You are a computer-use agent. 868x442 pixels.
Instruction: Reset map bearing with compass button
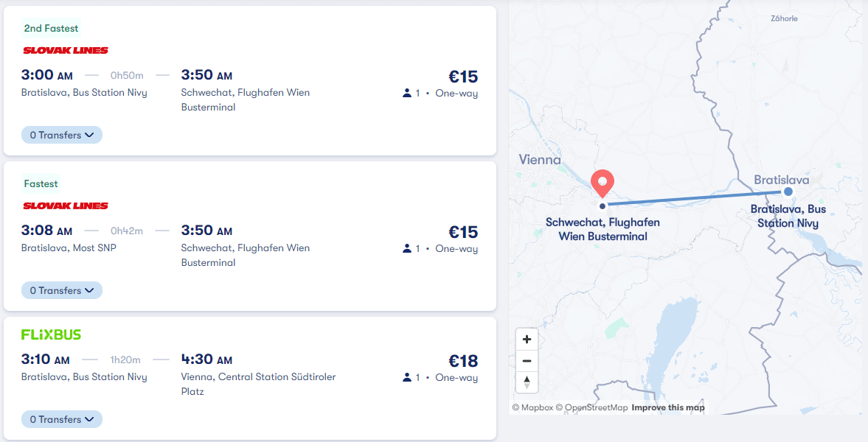(527, 382)
